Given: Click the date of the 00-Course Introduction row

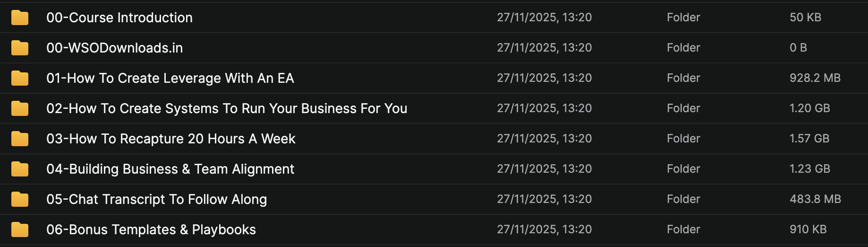Looking at the screenshot, I should click(544, 18).
